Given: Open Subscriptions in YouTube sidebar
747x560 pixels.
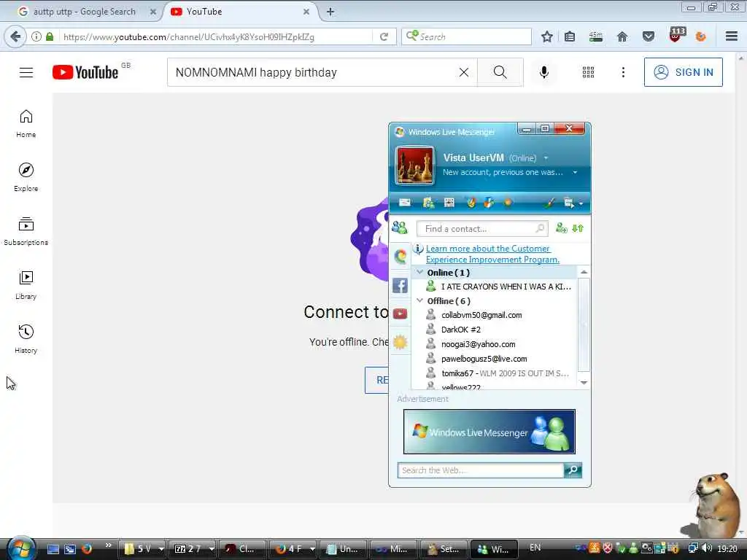Looking at the screenshot, I should 26,231.
